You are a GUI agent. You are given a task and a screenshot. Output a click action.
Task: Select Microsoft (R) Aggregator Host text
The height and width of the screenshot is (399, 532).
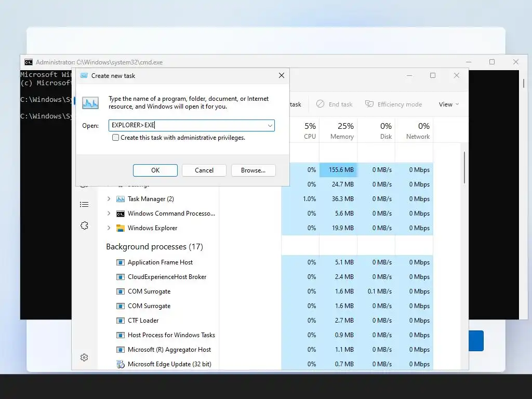click(x=169, y=350)
